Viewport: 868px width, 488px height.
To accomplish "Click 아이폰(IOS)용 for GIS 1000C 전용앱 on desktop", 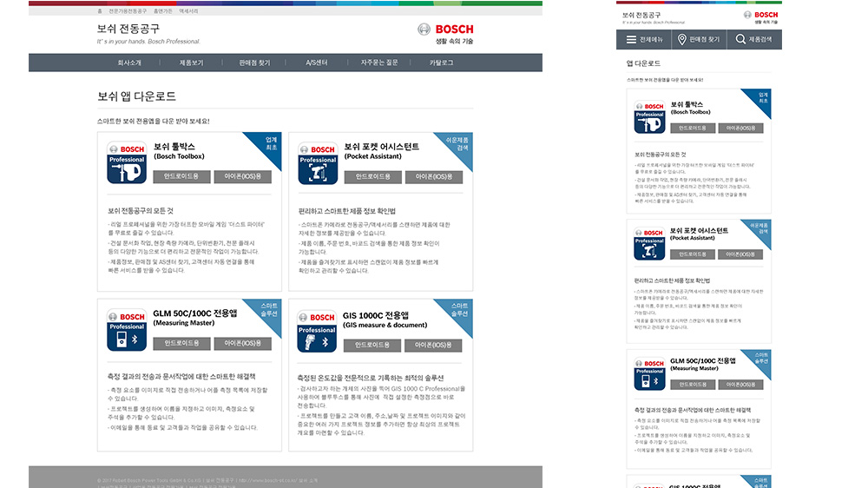I will [x=433, y=345].
